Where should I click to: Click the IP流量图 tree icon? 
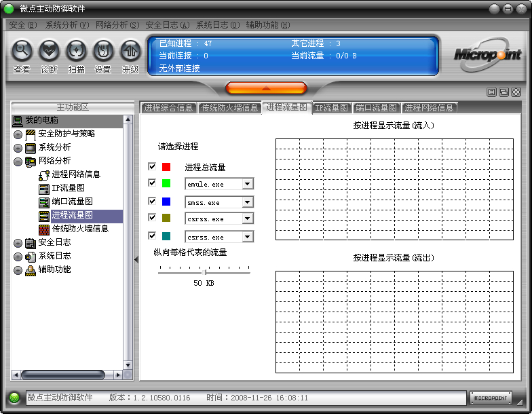pyautogui.click(x=43, y=189)
